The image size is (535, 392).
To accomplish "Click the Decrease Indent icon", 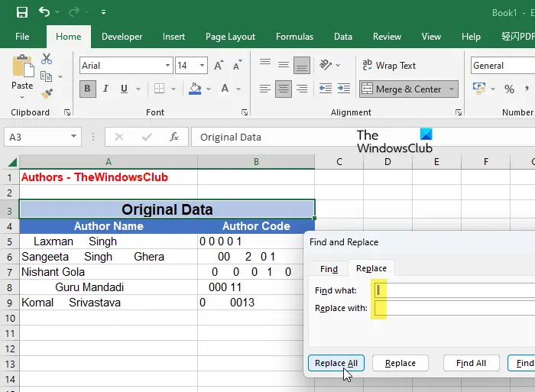I will (x=325, y=89).
